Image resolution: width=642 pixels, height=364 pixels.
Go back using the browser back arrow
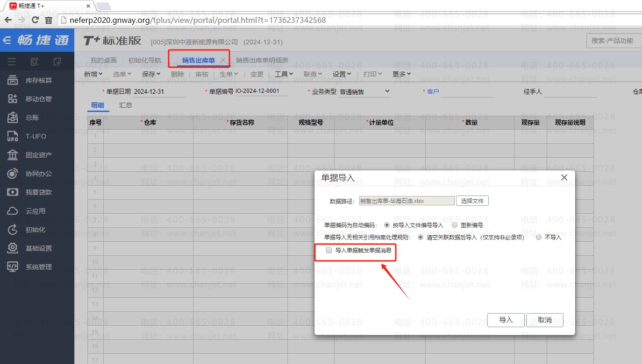click(x=8, y=20)
